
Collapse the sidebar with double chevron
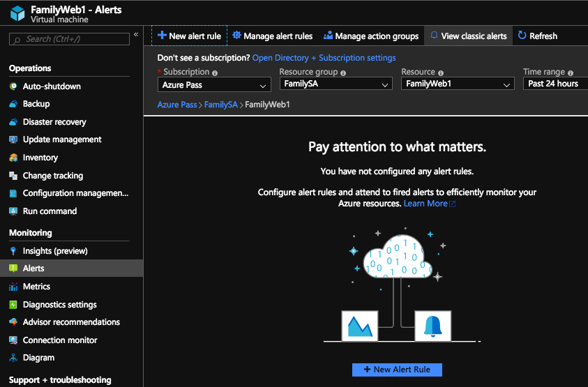pos(136,34)
